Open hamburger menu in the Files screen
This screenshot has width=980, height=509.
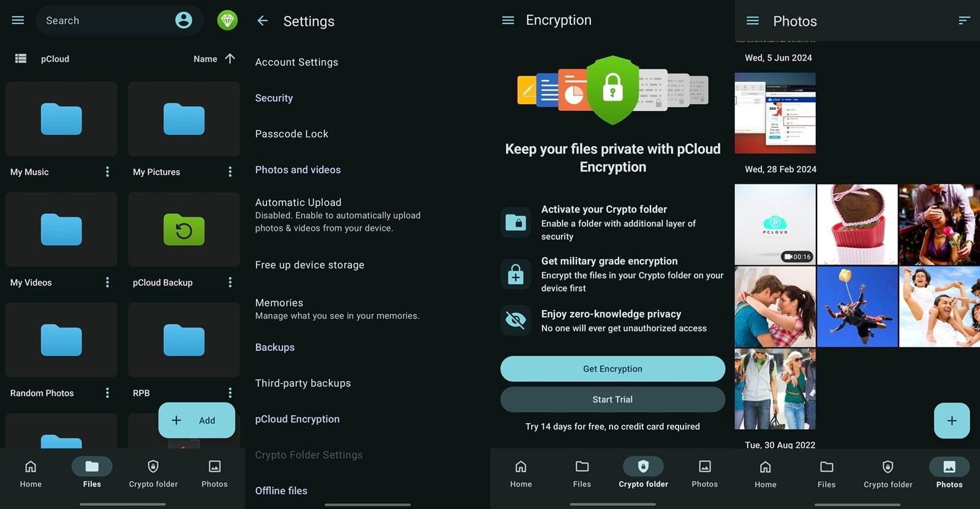click(x=18, y=20)
